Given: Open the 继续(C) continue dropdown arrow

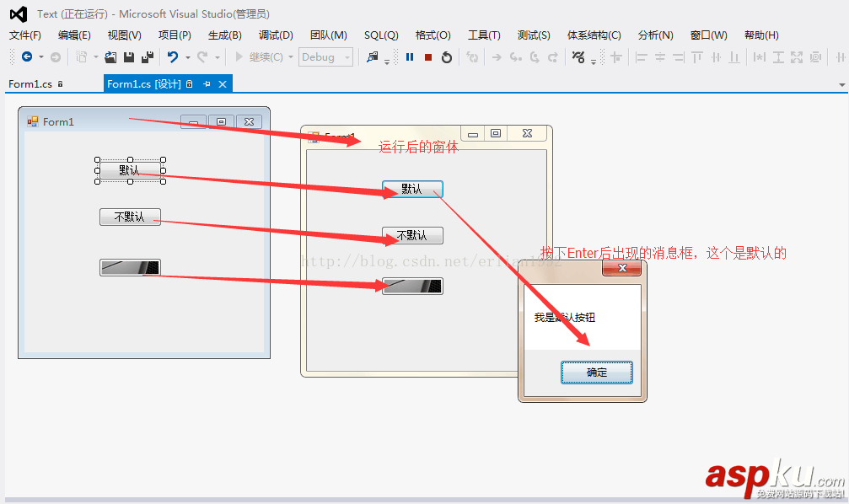Looking at the screenshot, I should [x=290, y=57].
